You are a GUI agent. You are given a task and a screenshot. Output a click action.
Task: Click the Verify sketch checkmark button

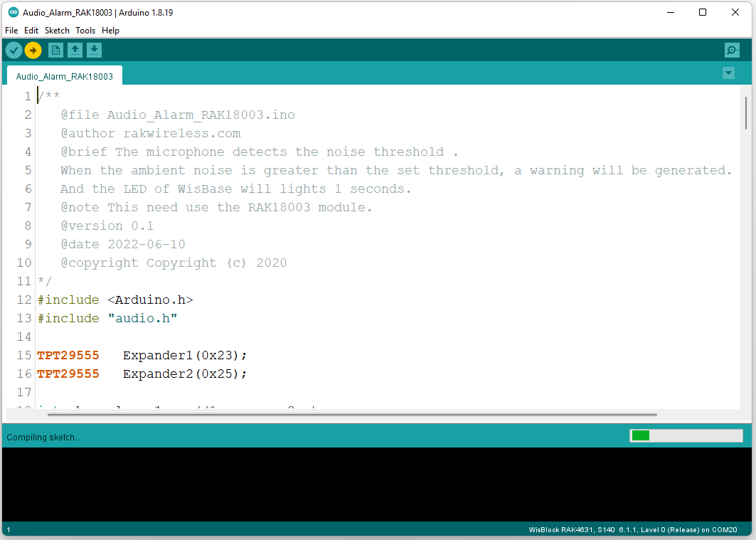coord(14,50)
